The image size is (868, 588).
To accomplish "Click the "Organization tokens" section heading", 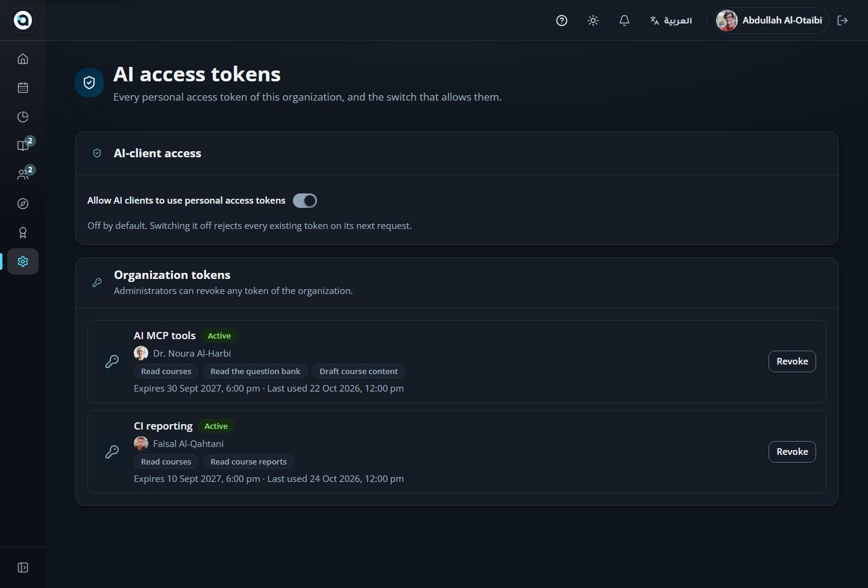I will 172,275.
